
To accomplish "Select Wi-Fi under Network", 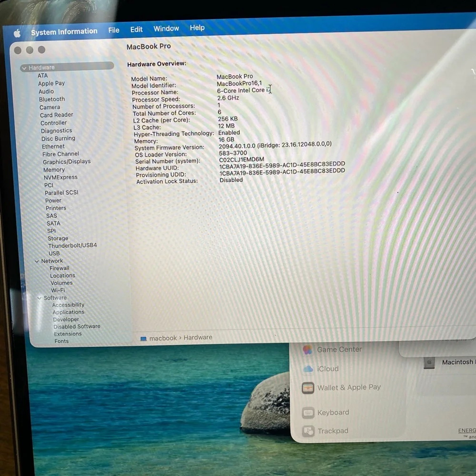I will pyautogui.click(x=58, y=290).
